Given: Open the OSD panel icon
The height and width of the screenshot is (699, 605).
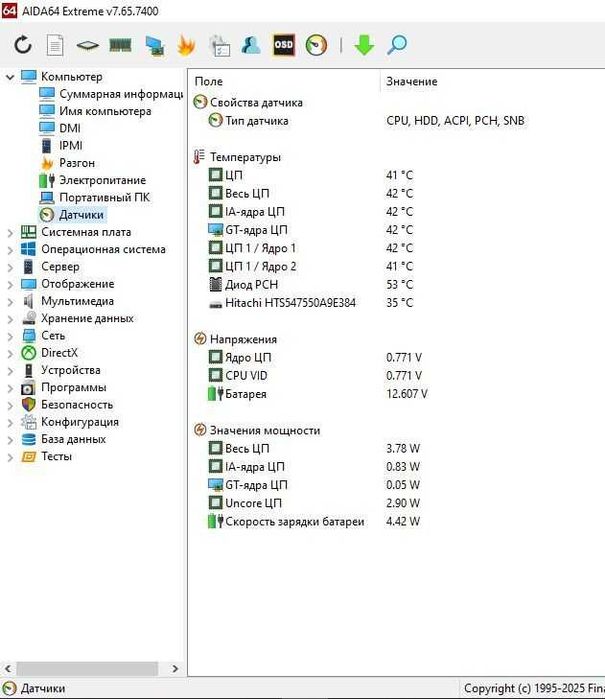Looking at the screenshot, I should coord(284,45).
